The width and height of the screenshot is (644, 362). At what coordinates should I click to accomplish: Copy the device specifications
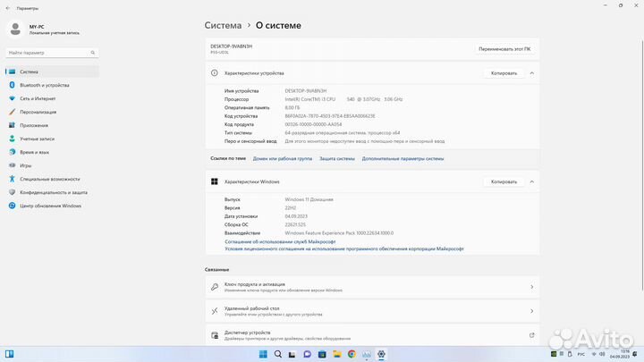click(x=504, y=73)
